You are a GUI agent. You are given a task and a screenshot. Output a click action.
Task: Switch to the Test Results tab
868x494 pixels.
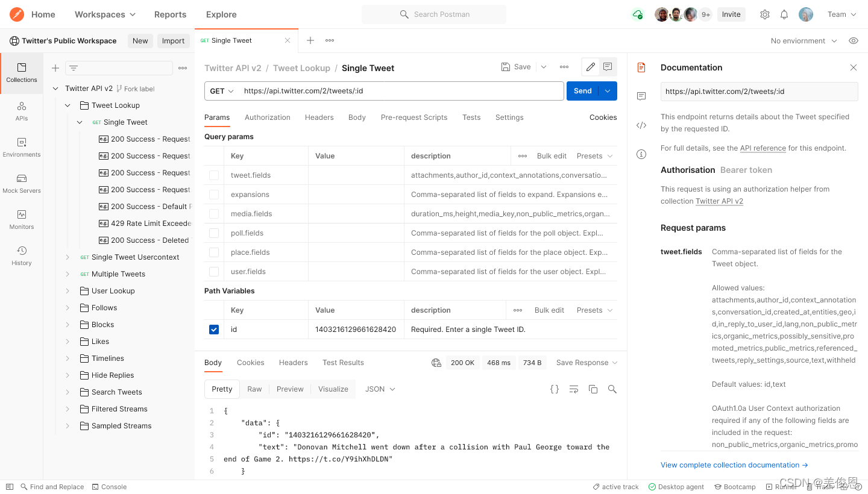[343, 363]
